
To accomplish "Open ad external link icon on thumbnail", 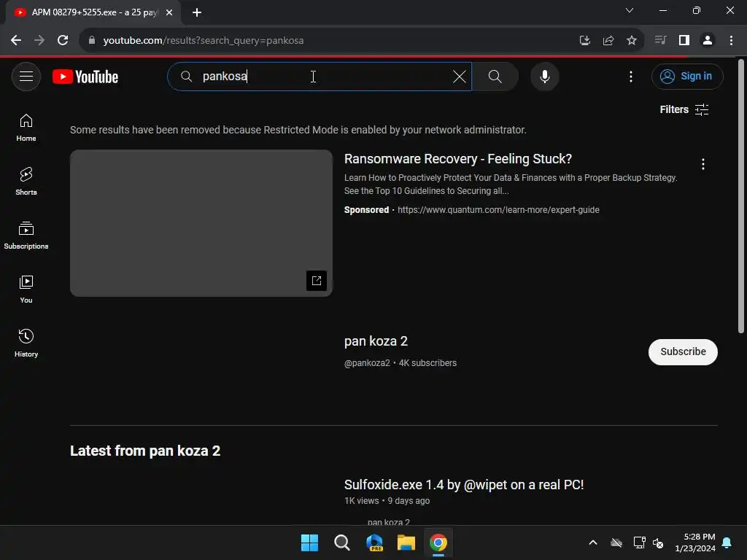I will click(317, 281).
